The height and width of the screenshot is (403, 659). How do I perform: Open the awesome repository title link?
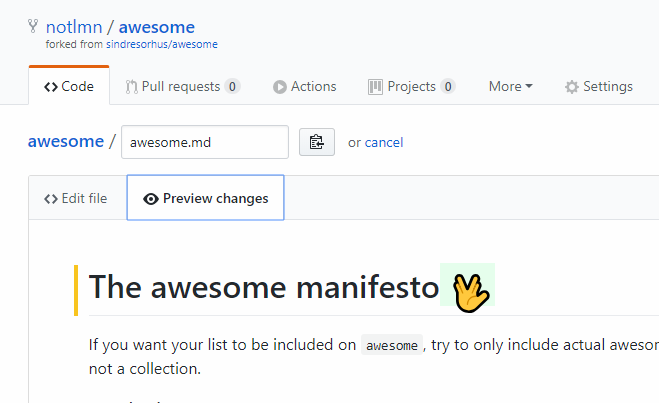click(x=157, y=27)
